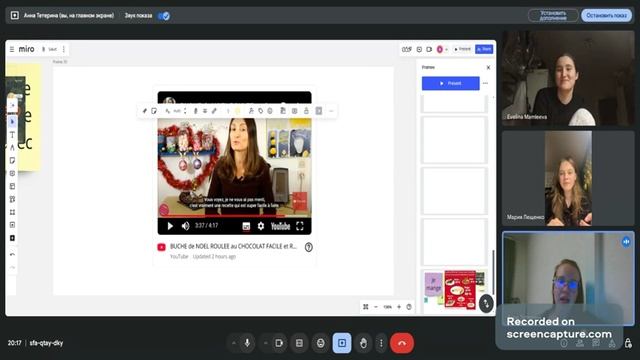Screen dimensions: 640x360
Task: Click the miro logo
Action: (27, 49)
